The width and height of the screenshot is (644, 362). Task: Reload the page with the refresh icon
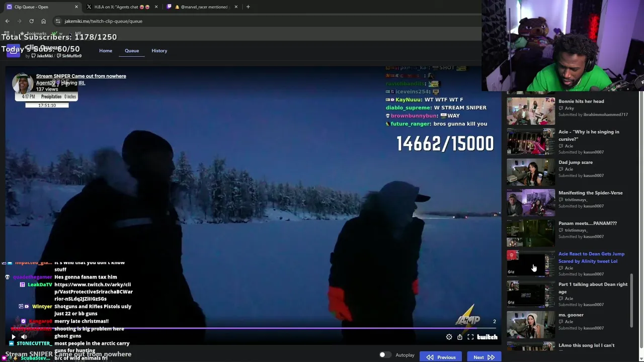click(x=31, y=21)
